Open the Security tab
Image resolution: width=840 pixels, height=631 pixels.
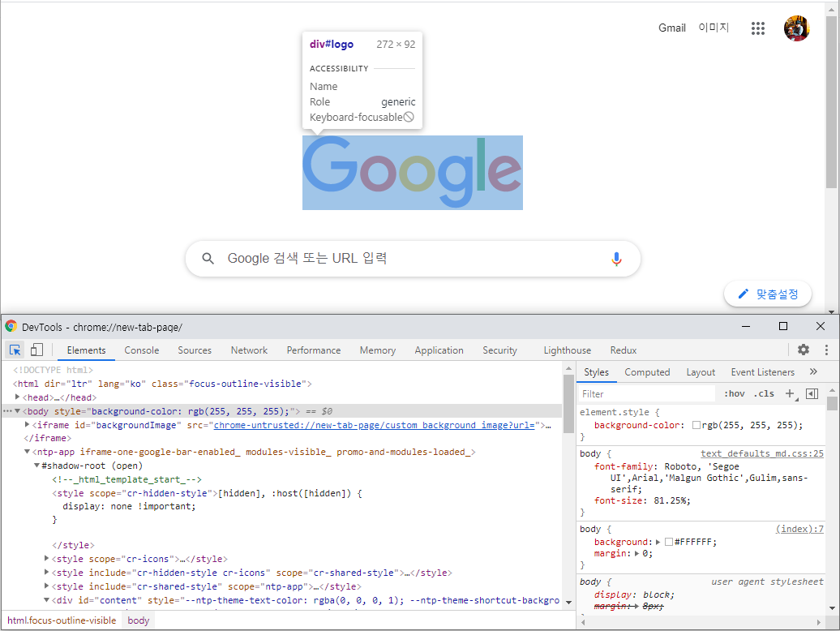(499, 350)
